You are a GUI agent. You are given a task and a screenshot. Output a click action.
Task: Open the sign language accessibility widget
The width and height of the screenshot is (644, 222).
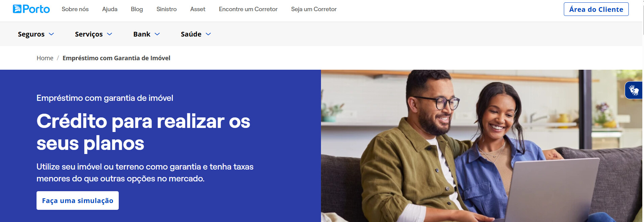pyautogui.click(x=634, y=90)
